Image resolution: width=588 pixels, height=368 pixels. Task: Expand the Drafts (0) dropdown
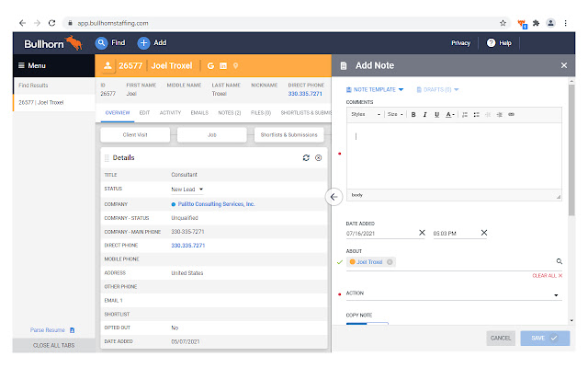(x=437, y=90)
